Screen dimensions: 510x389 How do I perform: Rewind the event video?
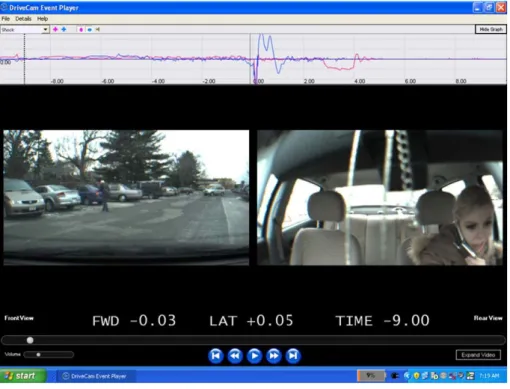click(235, 356)
